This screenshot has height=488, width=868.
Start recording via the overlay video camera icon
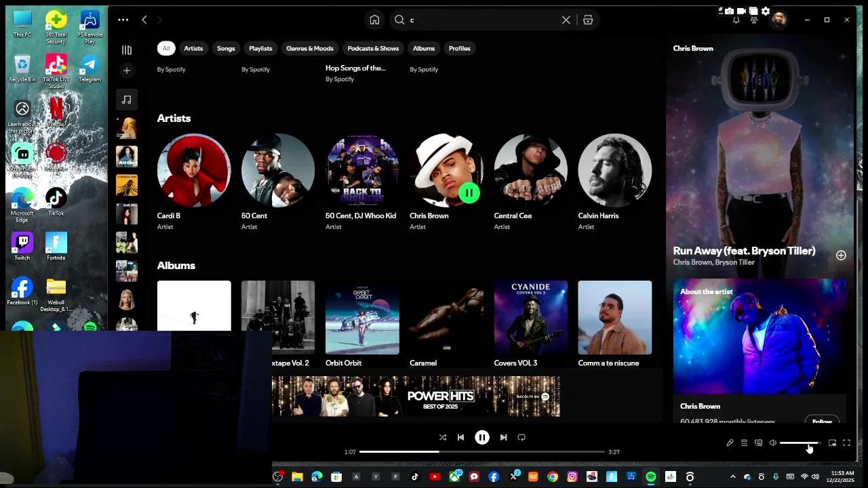point(741,11)
